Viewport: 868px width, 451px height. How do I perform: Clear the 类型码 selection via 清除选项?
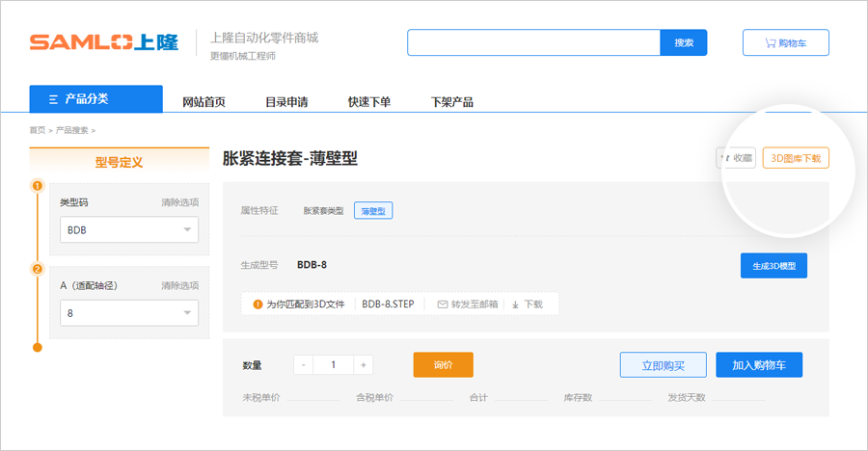pyautogui.click(x=179, y=202)
